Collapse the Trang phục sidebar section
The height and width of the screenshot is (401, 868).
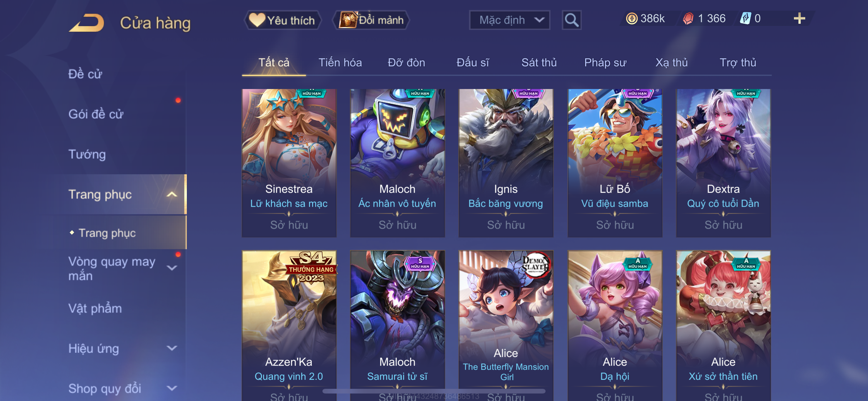pyautogui.click(x=172, y=194)
